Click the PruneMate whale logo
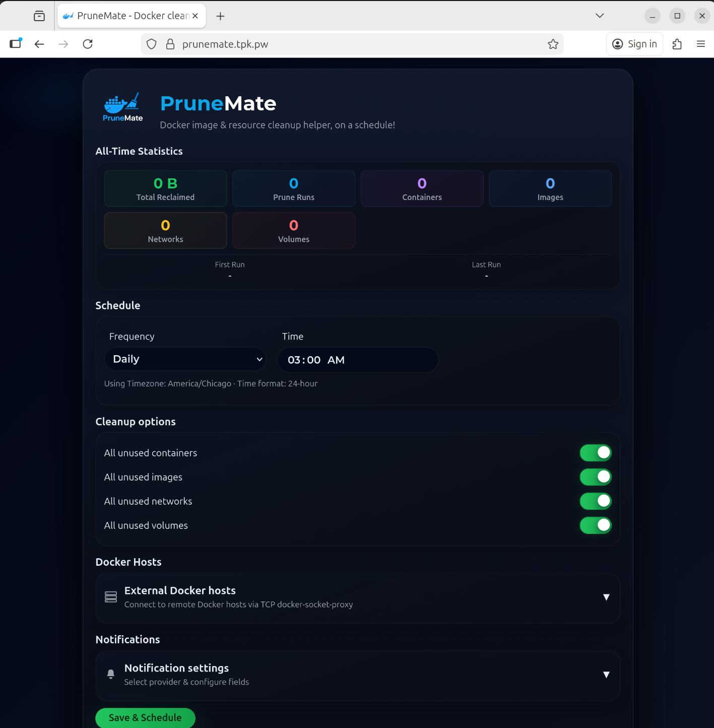714x728 pixels. pos(122,107)
